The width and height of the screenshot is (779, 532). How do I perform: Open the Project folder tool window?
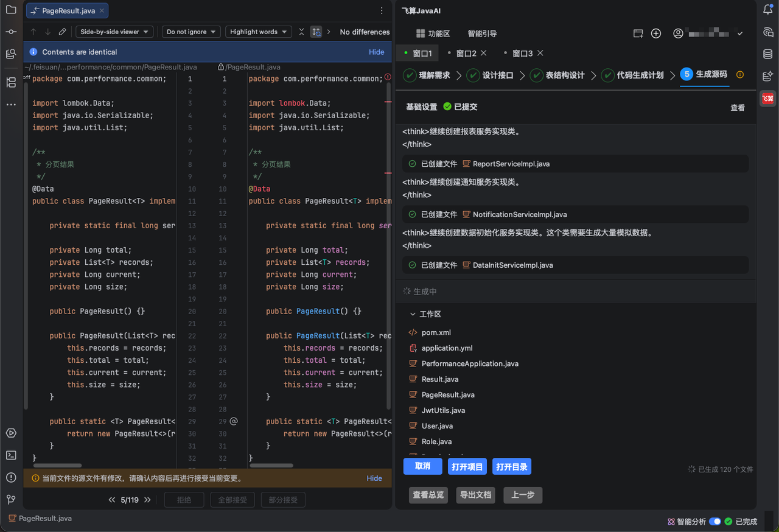pos(11,10)
